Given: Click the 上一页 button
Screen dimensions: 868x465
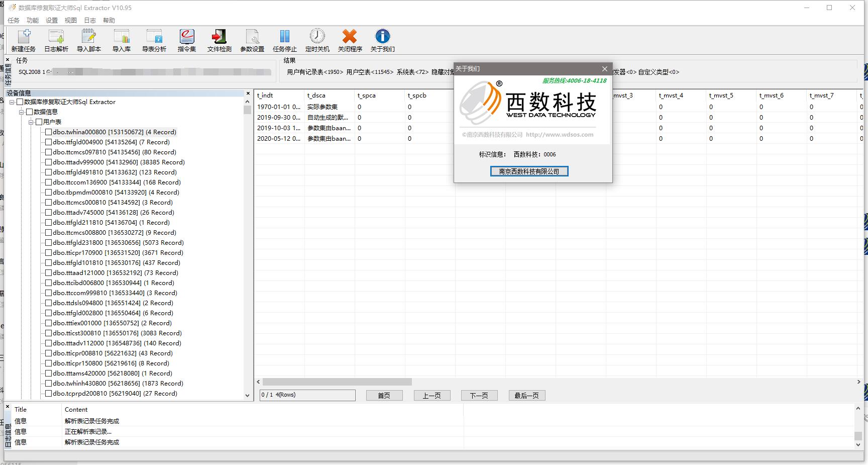Looking at the screenshot, I should [x=432, y=396].
